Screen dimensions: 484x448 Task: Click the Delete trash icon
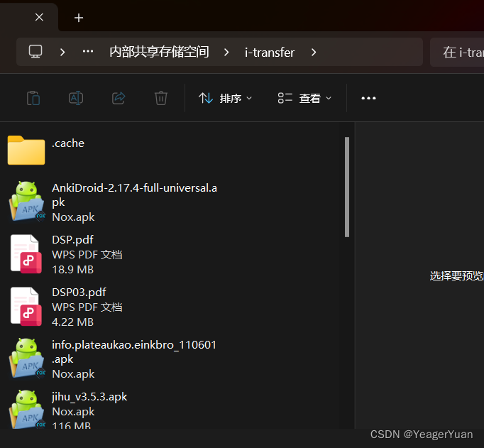pos(161,98)
